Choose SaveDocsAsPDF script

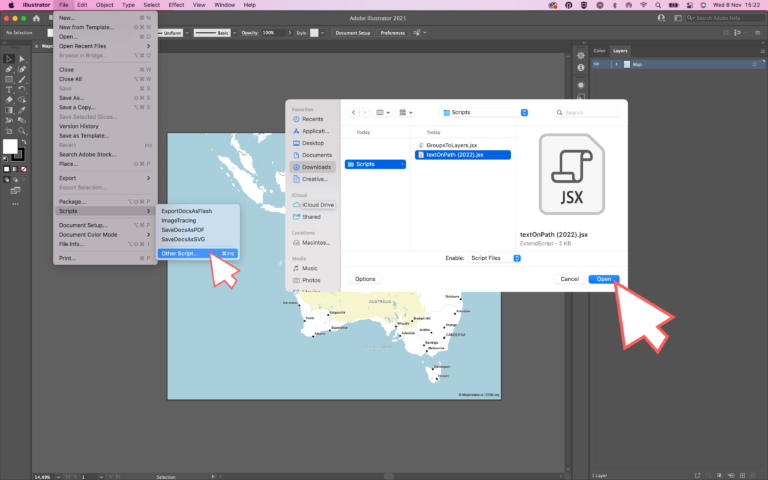(x=182, y=230)
